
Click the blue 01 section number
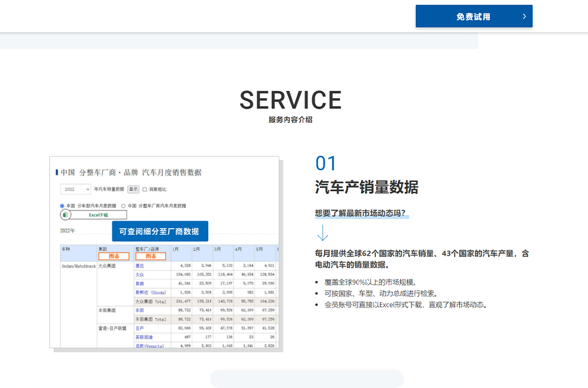tap(326, 163)
